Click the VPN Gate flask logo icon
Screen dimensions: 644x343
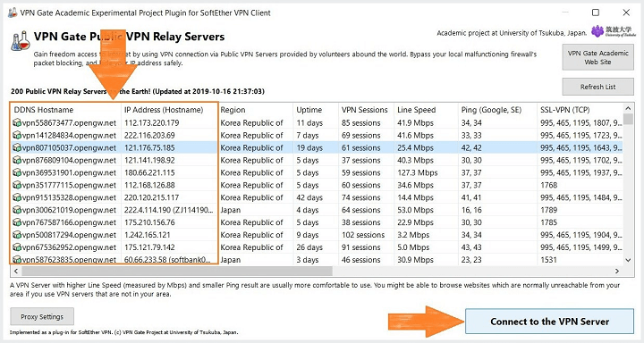coord(20,40)
